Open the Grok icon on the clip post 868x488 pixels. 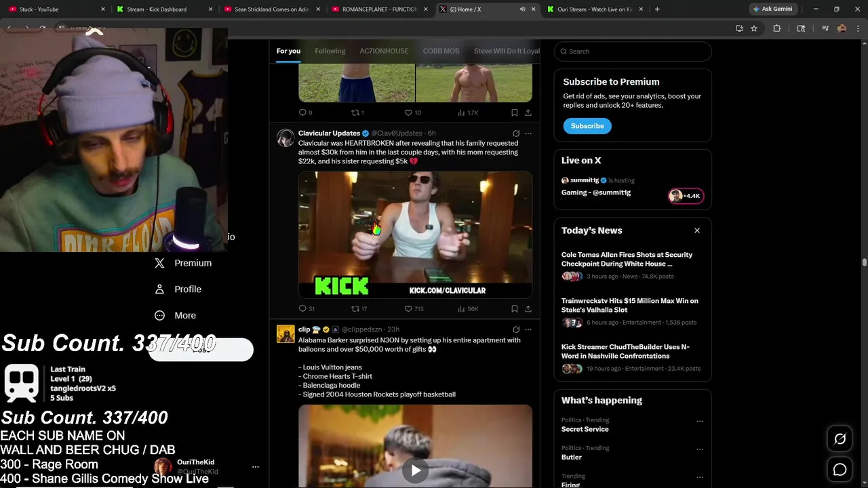[516, 329]
